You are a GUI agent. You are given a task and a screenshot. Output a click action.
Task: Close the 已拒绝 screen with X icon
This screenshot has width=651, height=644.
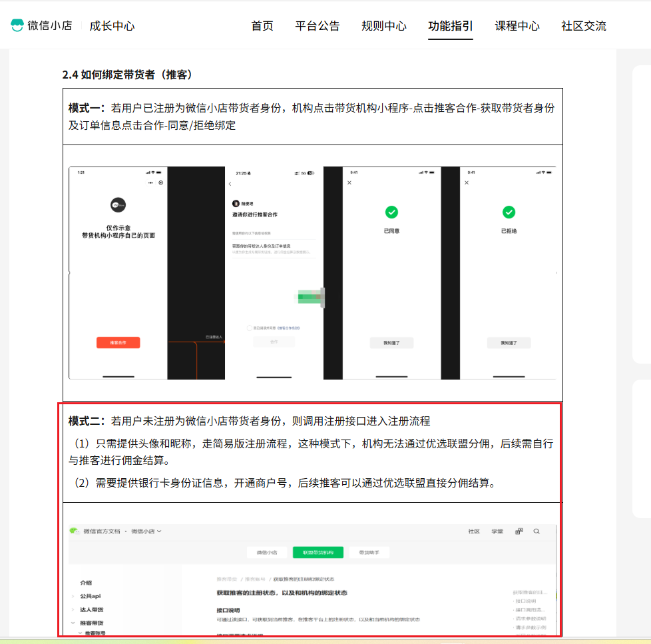[x=467, y=183]
